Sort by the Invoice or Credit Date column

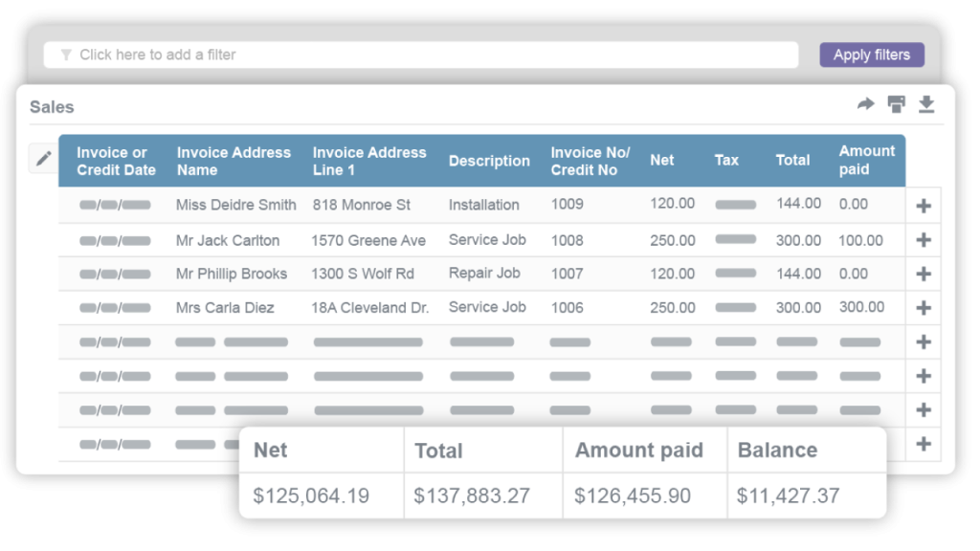(x=114, y=161)
